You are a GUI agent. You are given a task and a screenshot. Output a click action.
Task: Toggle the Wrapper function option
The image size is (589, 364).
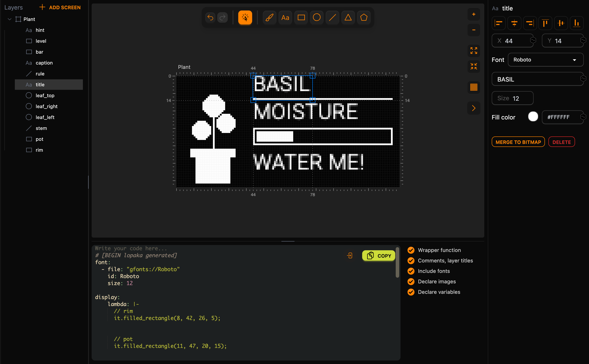point(434,250)
